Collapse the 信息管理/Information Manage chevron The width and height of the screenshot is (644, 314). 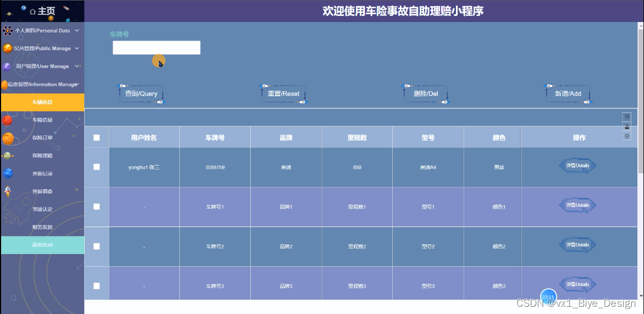pos(77,84)
